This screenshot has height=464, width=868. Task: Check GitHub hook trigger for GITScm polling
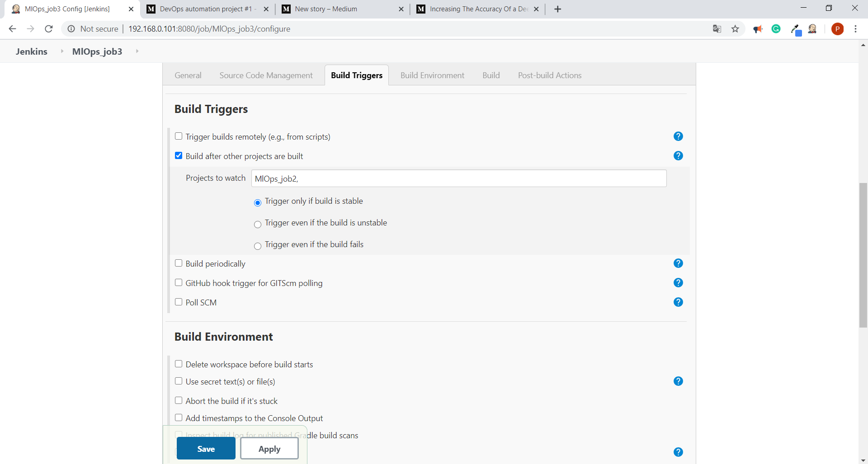tap(179, 282)
